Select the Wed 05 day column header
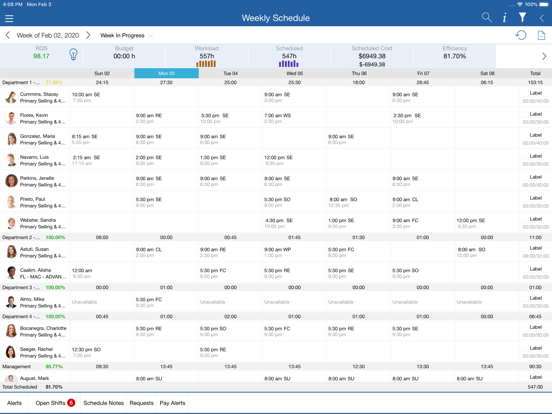The width and height of the screenshot is (552, 414). tap(295, 73)
